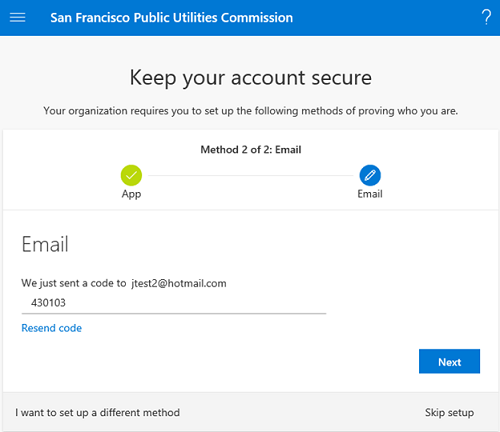Click the 'Keep your account secure' heading
Viewport: 500px width, 432px height.
[251, 78]
